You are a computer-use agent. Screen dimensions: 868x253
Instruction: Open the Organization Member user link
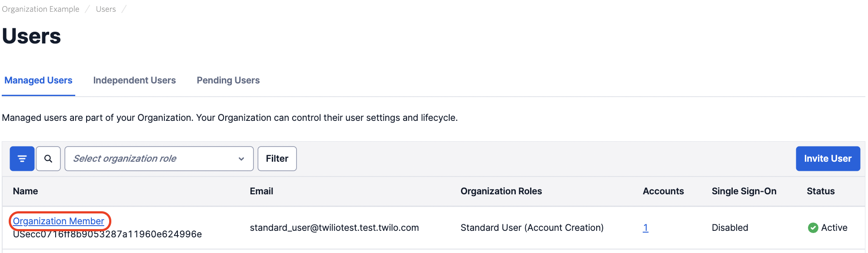59,221
